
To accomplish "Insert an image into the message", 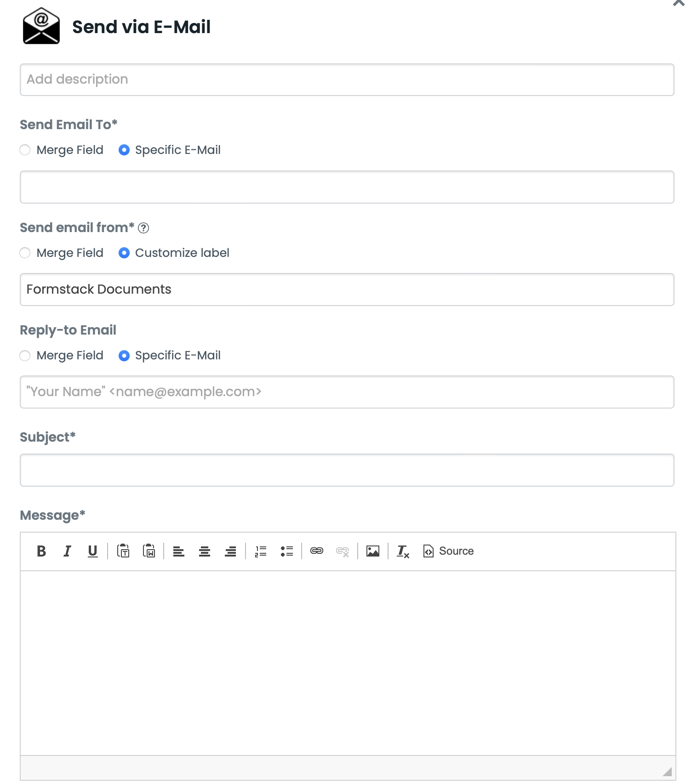I will (x=373, y=551).
